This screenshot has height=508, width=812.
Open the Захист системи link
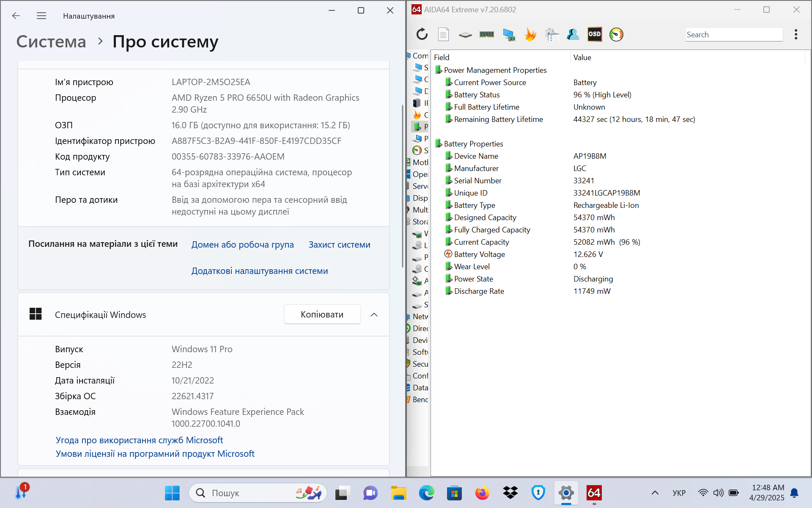click(x=339, y=245)
